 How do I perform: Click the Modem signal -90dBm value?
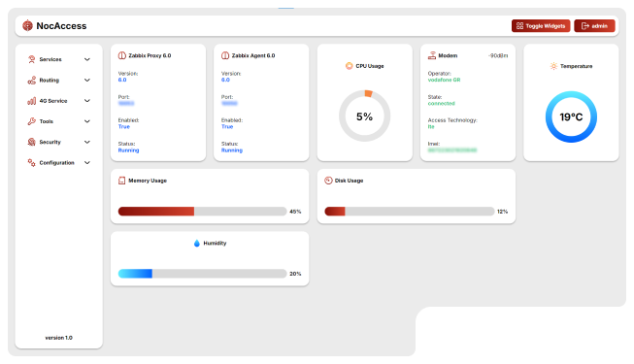click(x=498, y=55)
